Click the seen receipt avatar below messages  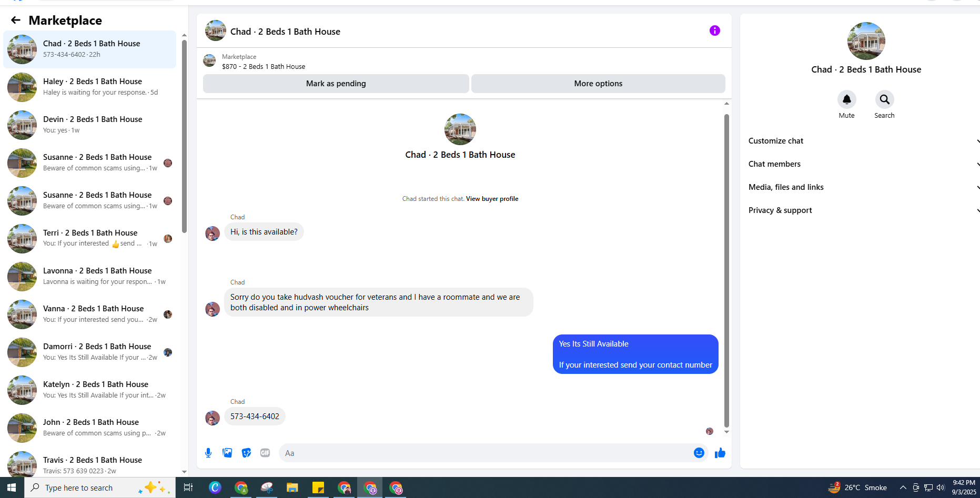coord(710,431)
